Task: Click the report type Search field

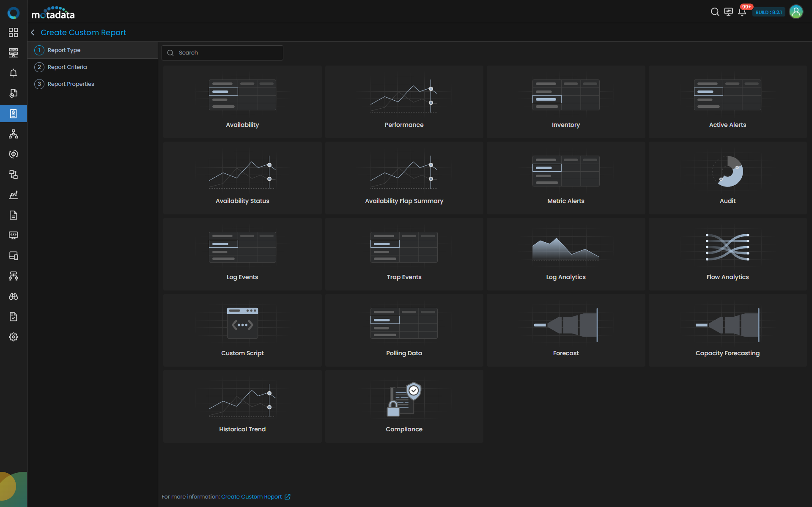Action: coord(228,53)
